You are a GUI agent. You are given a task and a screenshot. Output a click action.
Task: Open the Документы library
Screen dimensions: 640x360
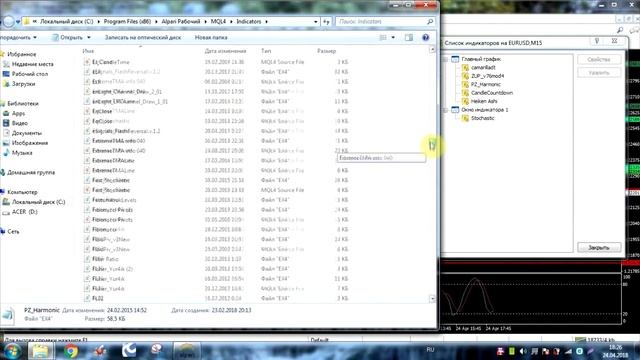tap(27, 133)
